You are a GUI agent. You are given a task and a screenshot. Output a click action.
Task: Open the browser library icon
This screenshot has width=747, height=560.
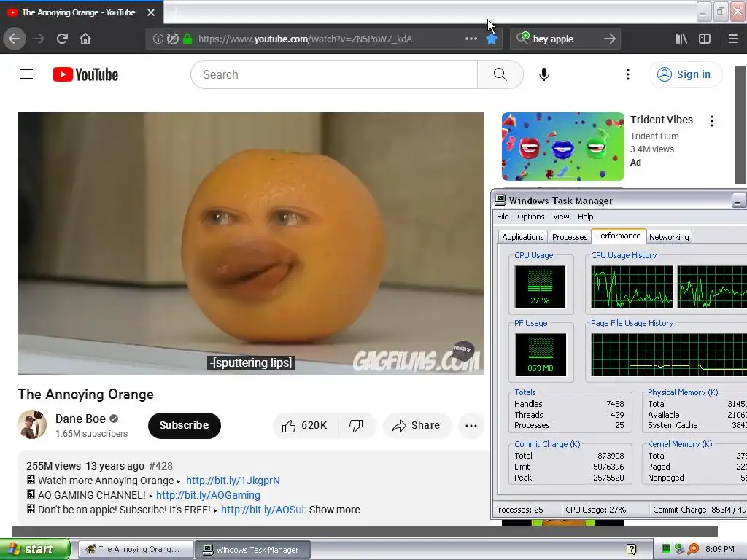pos(681,39)
